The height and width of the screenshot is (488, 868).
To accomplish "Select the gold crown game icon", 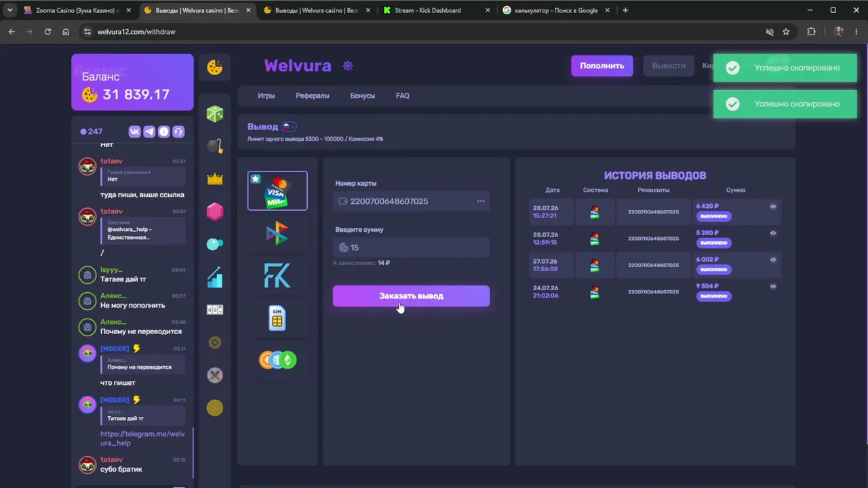I will 215,179.
